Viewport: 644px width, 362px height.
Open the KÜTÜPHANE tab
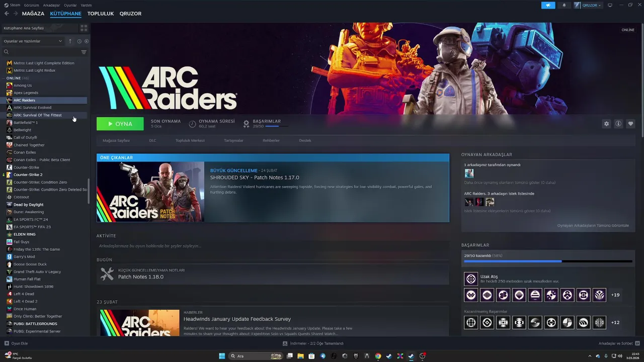point(66,14)
